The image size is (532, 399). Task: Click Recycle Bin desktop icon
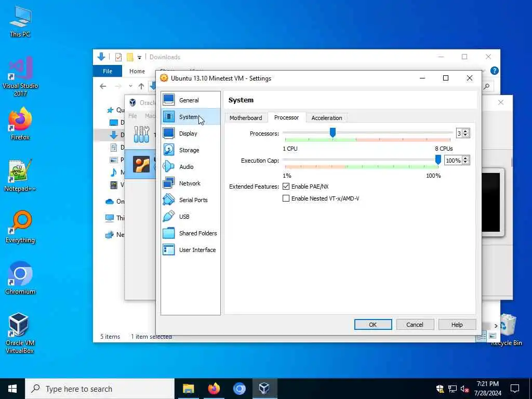506,330
